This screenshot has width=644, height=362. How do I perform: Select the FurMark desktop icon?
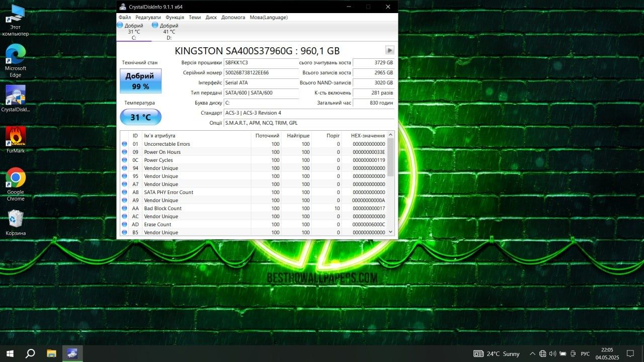click(16, 139)
